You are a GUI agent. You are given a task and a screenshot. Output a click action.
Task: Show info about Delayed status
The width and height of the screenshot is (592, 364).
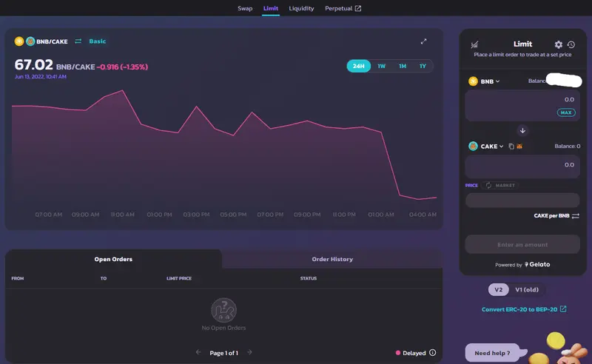[433, 353]
